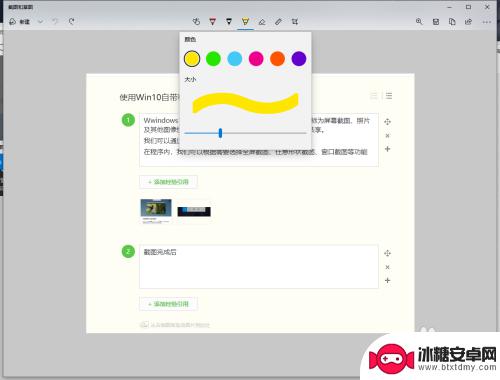Click the add reference button under step 2
This screenshot has width=500, height=380.
(x=168, y=304)
